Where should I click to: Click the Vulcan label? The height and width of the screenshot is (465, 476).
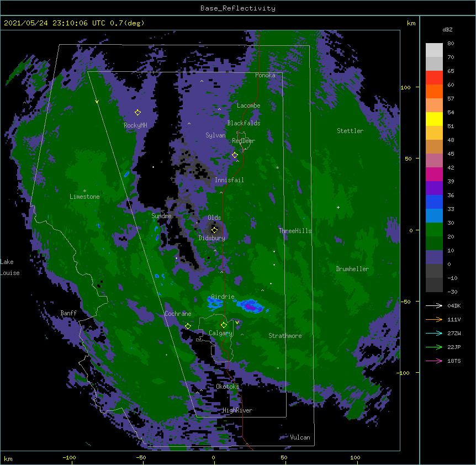[x=300, y=437]
